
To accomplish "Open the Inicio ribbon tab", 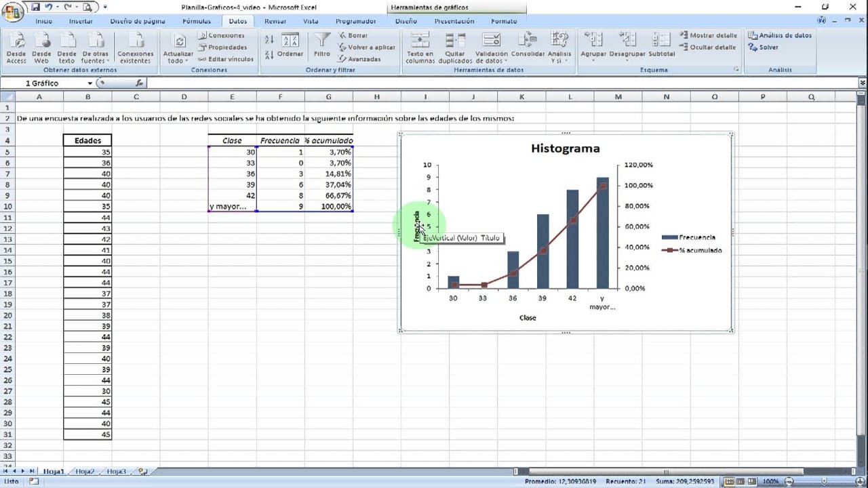I will (x=44, y=21).
